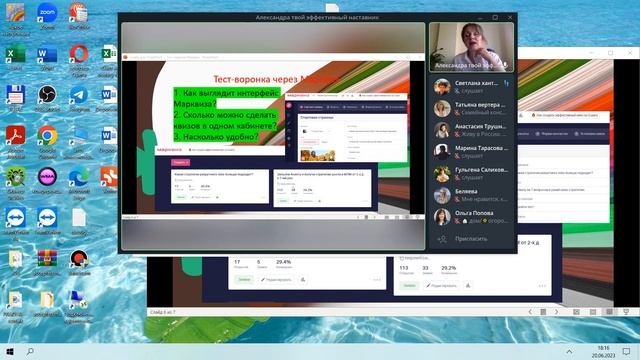Click the Windows Start button
The image size is (640, 360).
10,351
